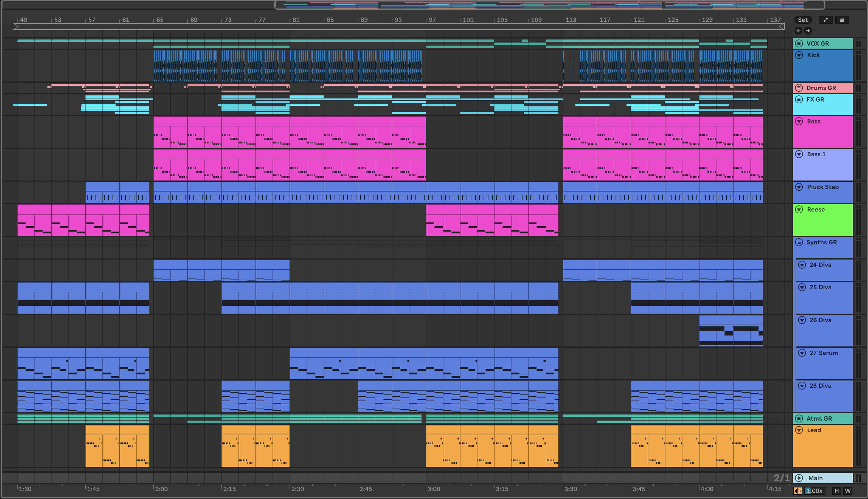Jump to previous locator arrow
This screenshot has width=868, height=499.
(798, 31)
